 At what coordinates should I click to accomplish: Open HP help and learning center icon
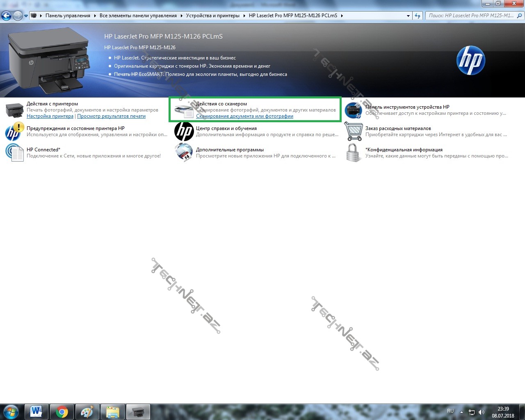coord(184,132)
